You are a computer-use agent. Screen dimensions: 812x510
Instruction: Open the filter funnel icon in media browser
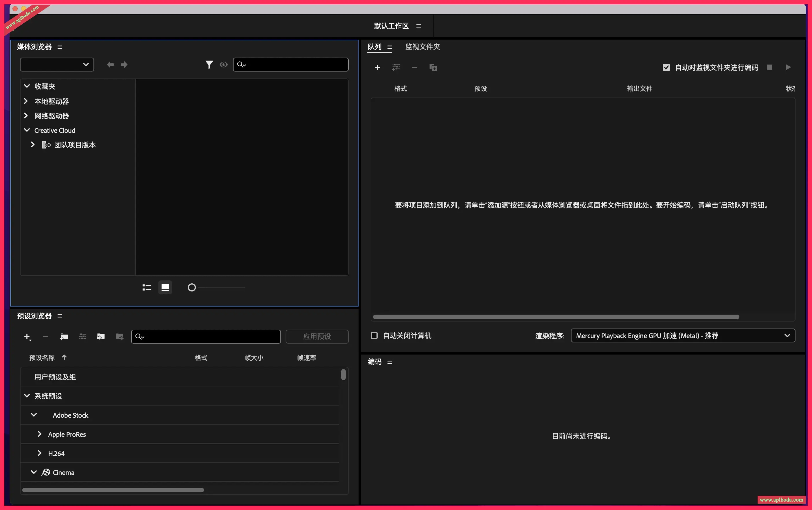[209, 65]
